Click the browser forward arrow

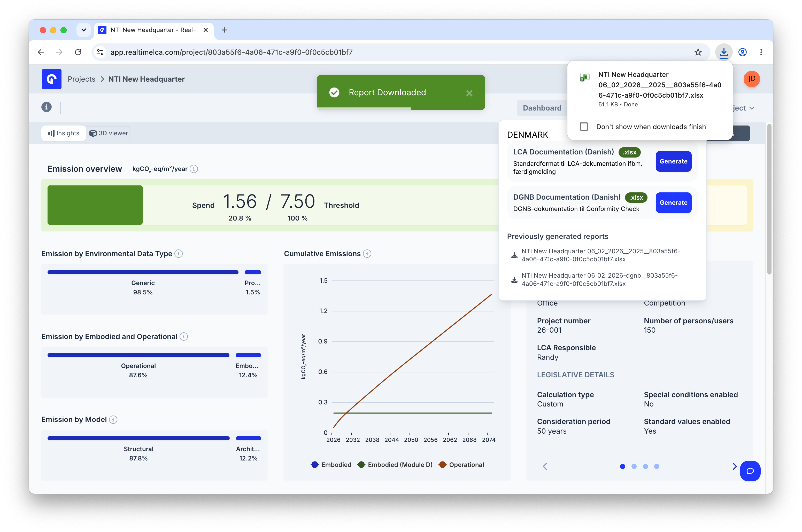click(x=59, y=52)
